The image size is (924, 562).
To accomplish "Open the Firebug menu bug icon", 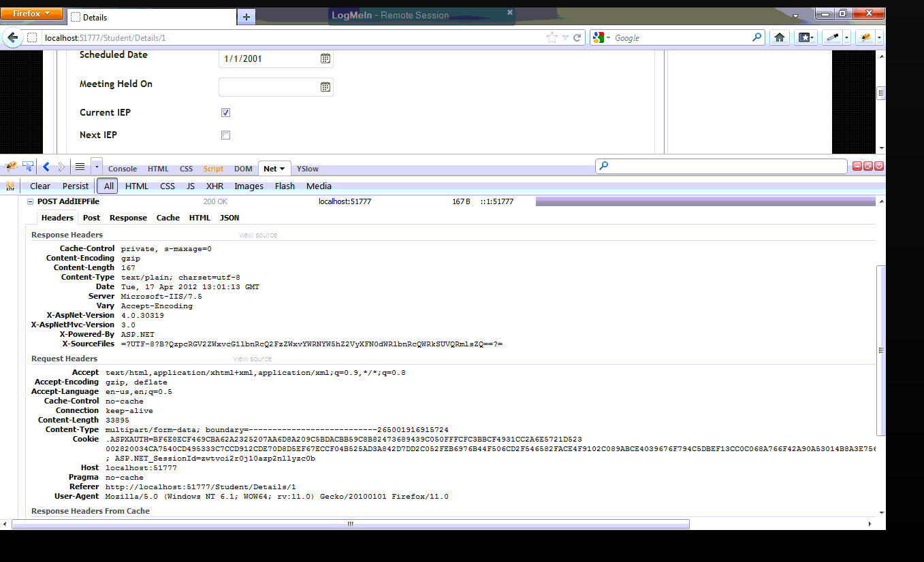I will pyautogui.click(x=11, y=167).
